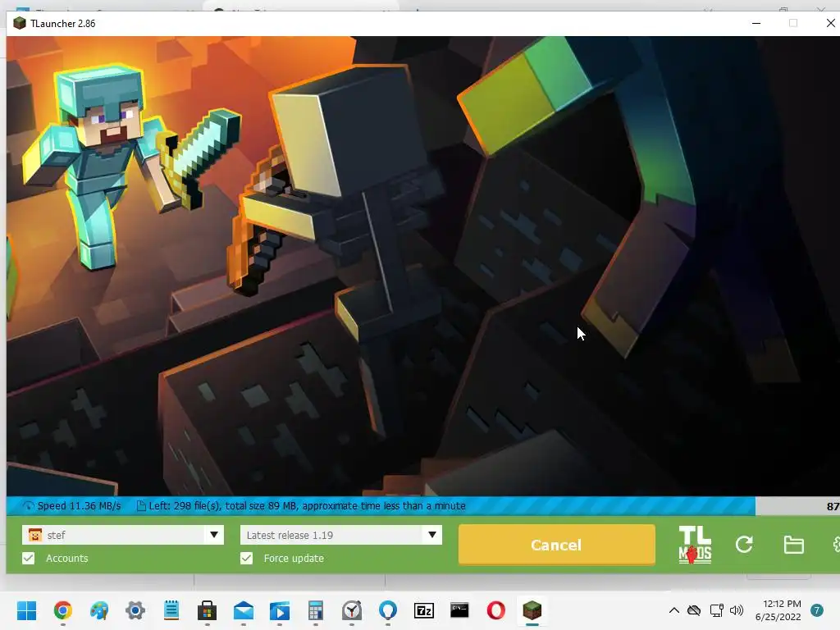The height and width of the screenshot is (630, 840).
Task: Open the clock app in taskbar
Action: (x=352, y=610)
